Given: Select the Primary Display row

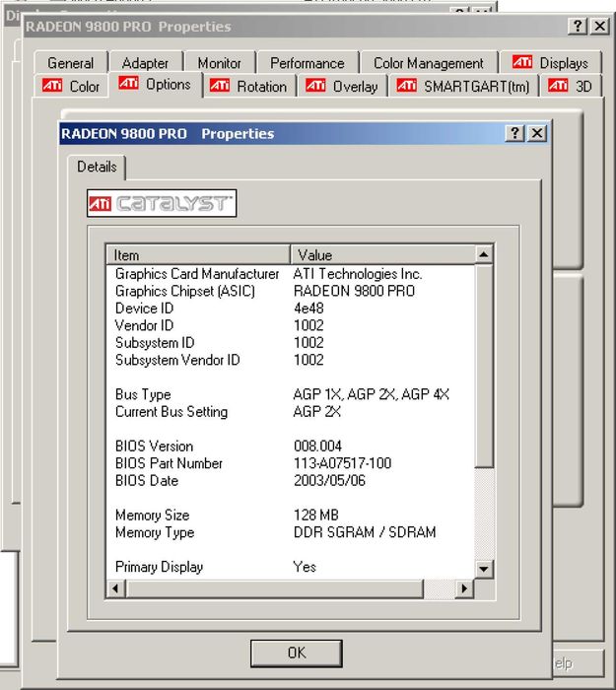Looking at the screenshot, I should (x=291, y=567).
